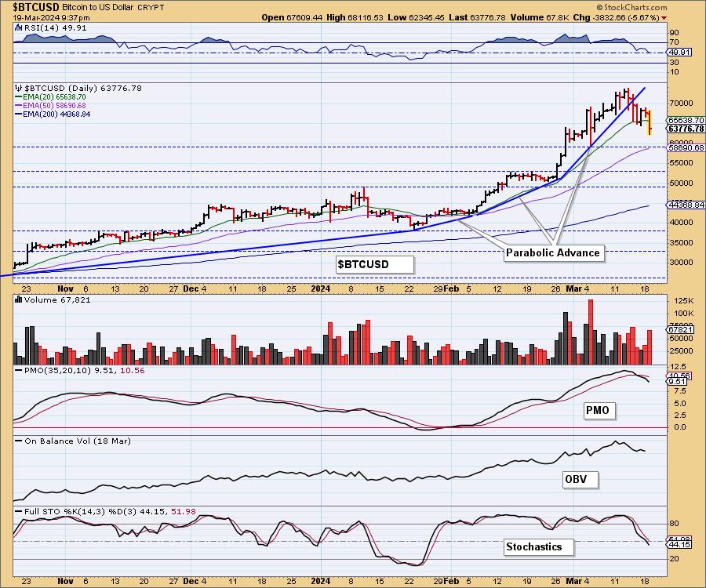Click the 67821 volume value tag
This screenshot has width=706, height=588.
tap(679, 330)
